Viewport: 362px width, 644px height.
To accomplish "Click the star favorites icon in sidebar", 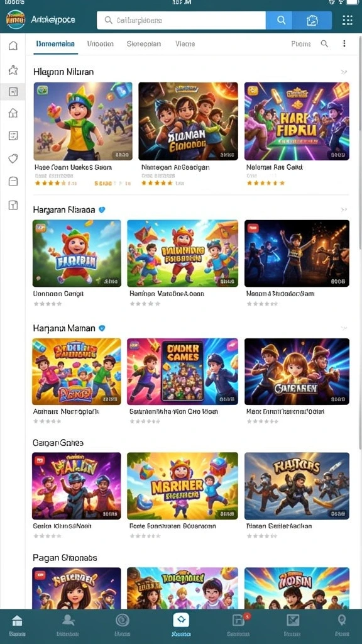I will 13,70.
